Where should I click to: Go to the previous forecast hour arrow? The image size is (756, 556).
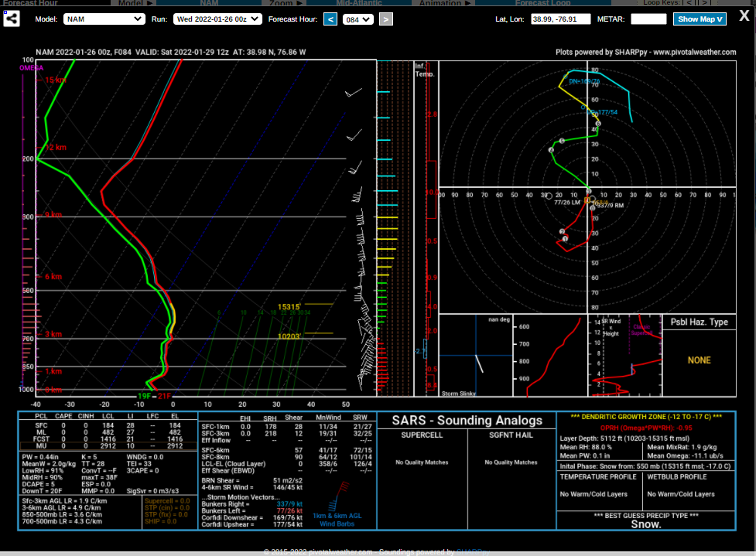point(330,19)
